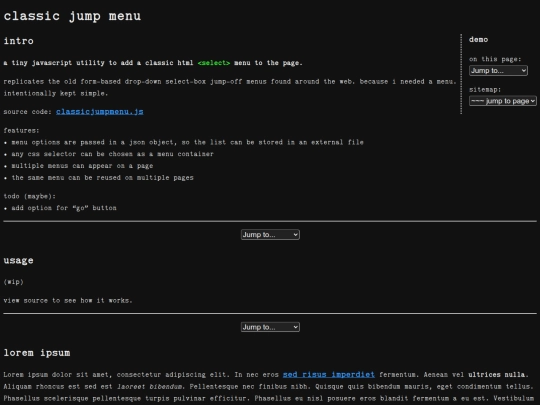Expand the Jump to dropdown above usage heading
The height and width of the screenshot is (405, 540).
(270, 235)
